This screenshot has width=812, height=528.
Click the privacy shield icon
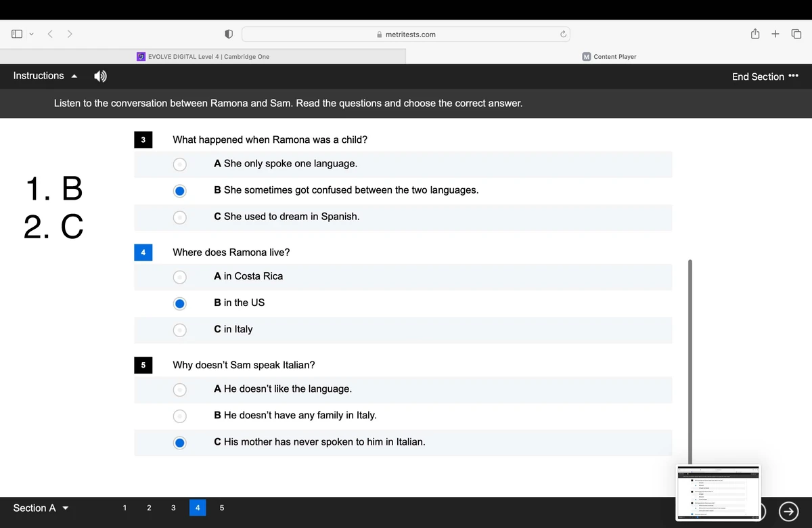pos(229,34)
